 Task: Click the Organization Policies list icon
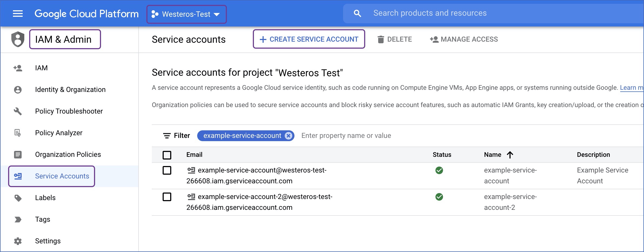18,155
